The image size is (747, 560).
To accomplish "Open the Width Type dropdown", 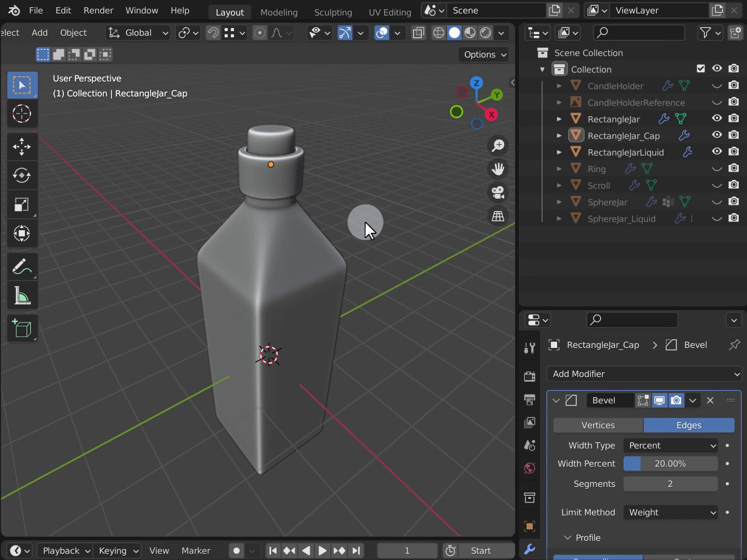I will pyautogui.click(x=671, y=445).
